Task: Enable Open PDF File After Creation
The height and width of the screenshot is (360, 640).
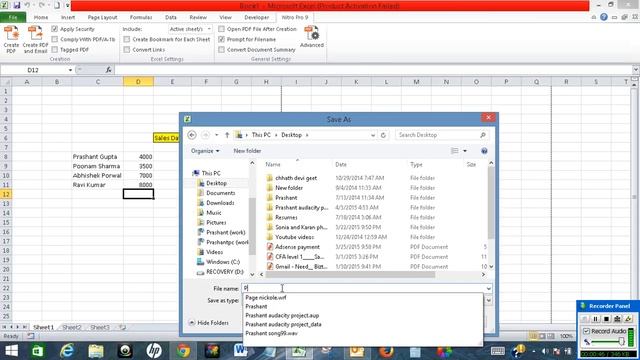Action: click(x=221, y=29)
